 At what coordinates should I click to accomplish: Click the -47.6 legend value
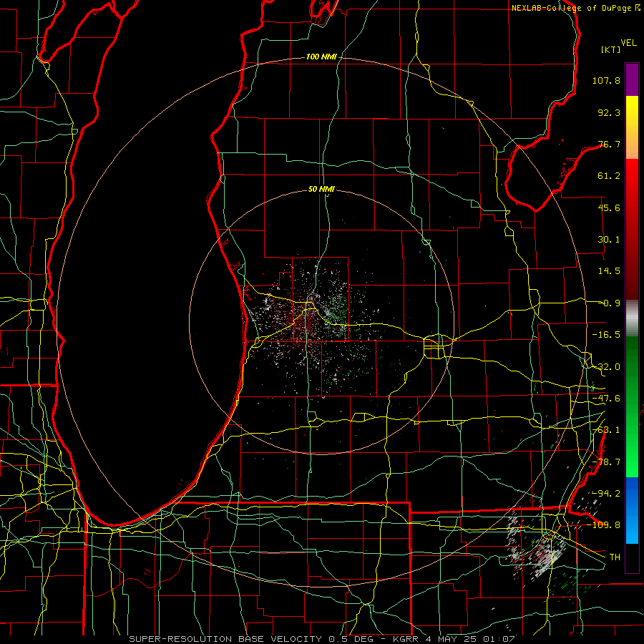pyautogui.click(x=606, y=399)
